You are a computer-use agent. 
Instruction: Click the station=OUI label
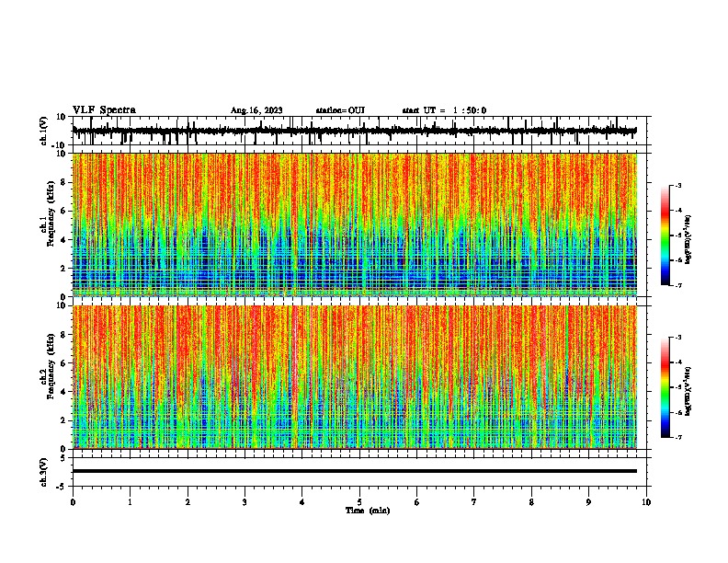click(x=340, y=110)
